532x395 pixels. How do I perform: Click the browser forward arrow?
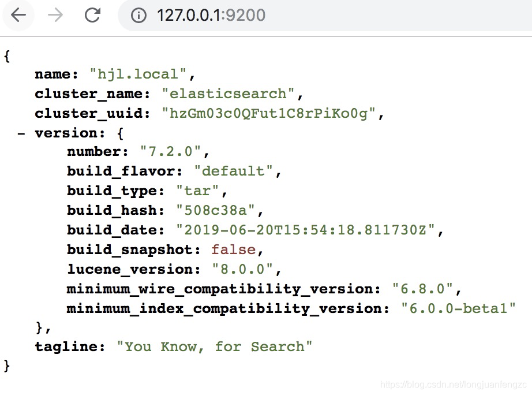pos(55,15)
